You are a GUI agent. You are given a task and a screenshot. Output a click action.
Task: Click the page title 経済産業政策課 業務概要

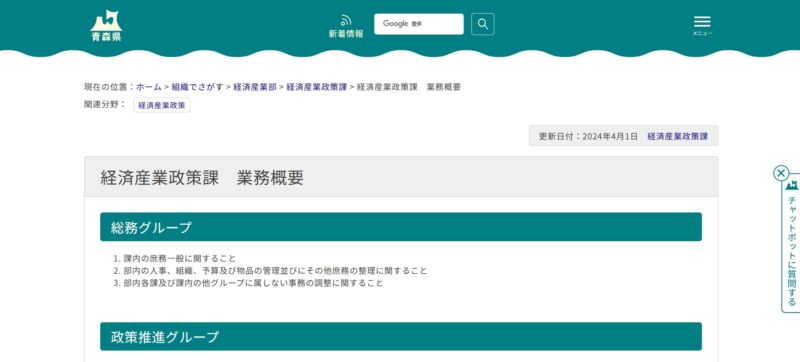[x=203, y=177]
